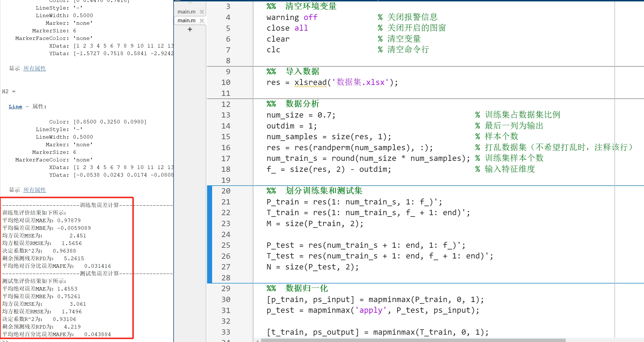This screenshot has height=342, width=644.
Task: Select the lower active main.m tab
Action: tap(186, 21)
